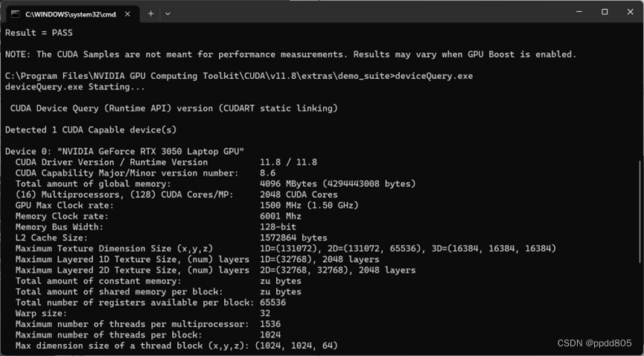The height and width of the screenshot is (356, 644).
Task: Click the '128-bit' bus width value
Action: click(278, 227)
